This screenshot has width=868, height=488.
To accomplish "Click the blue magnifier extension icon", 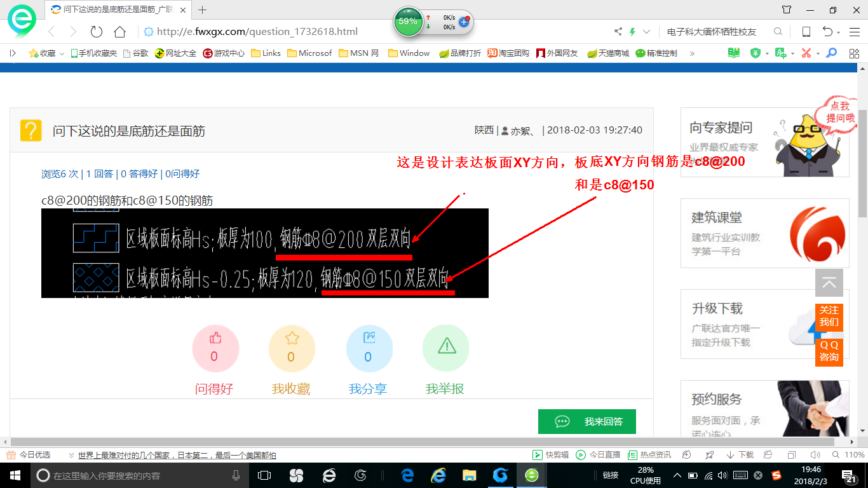I will click(831, 53).
